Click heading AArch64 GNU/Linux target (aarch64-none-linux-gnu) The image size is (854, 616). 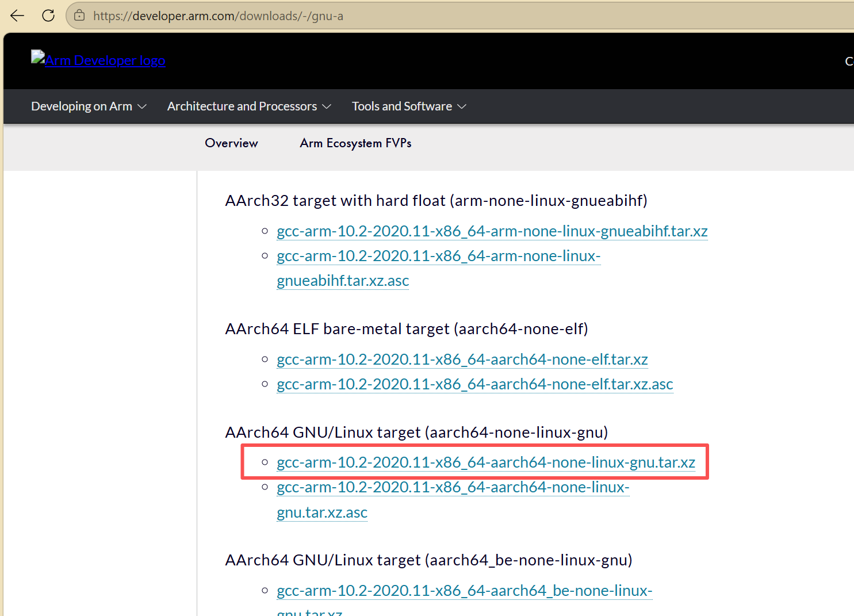[x=417, y=433]
